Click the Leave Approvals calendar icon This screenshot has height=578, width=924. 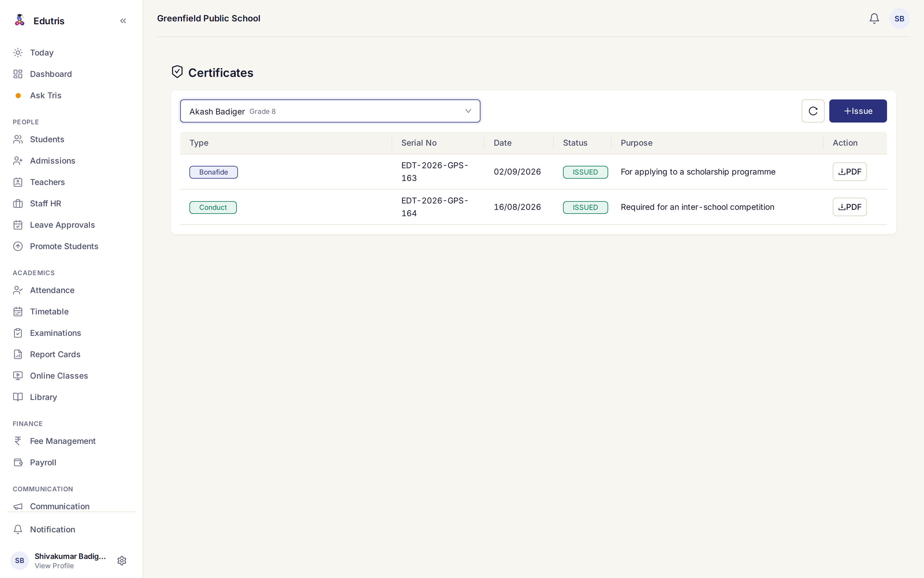pyautogui.click(x=18, y=225)
